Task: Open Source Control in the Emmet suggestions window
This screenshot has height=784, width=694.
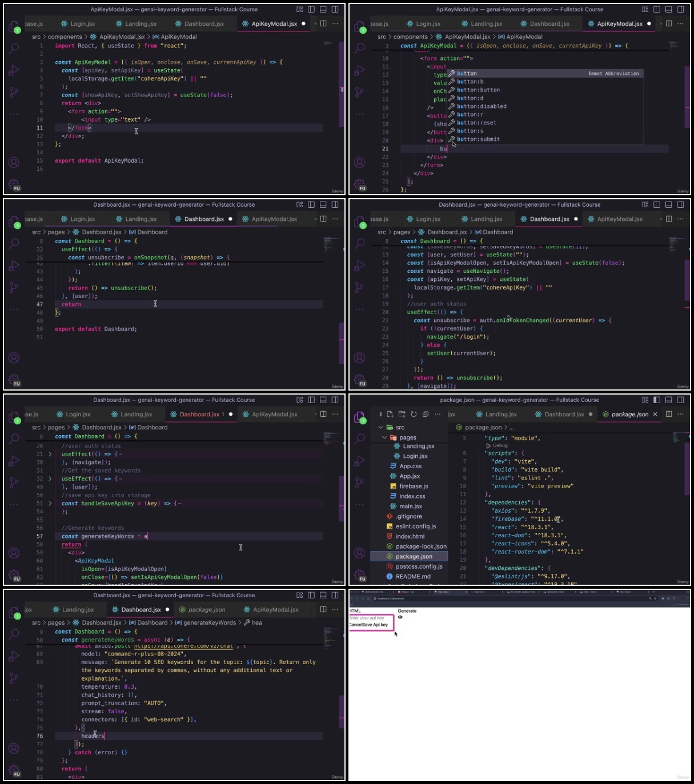Action: point(360,92)
